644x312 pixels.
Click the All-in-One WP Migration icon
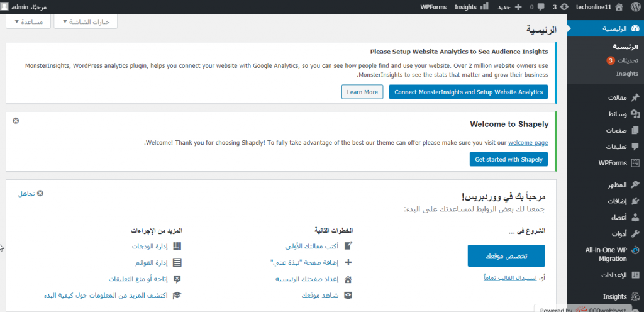(635, 250)
